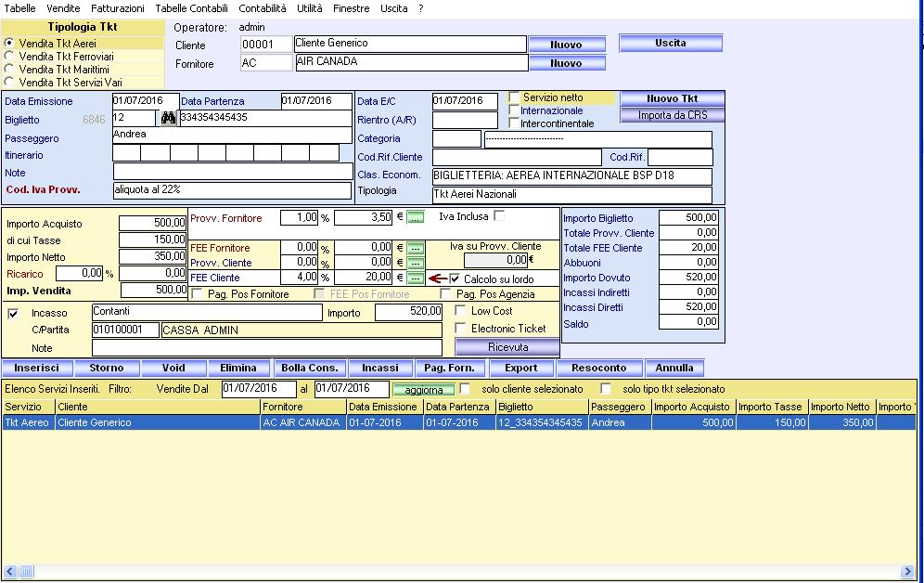
Task: Toggle the Calcolo su lordo checkbox
Action: point(456,279)
